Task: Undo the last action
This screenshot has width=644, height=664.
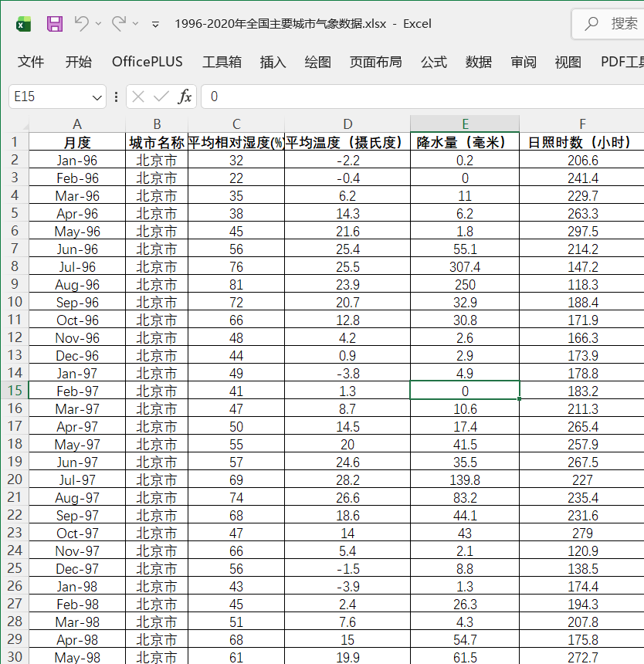Action: [81, 23]
